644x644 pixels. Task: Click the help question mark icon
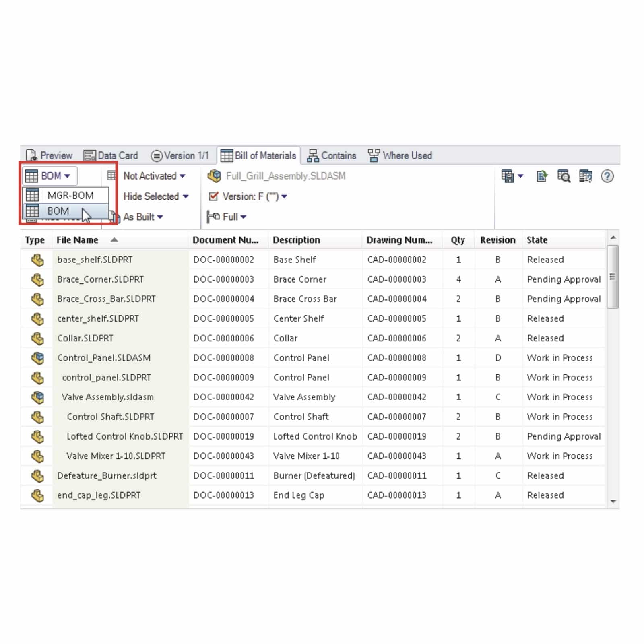(x=607, y=176)
